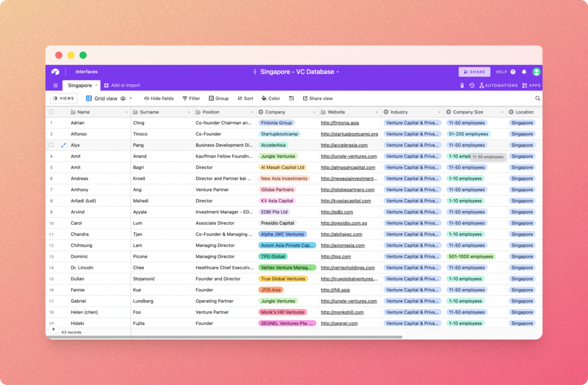Open Website column dropdown arrow
The image size is (588, 385).
pyautogui.click(x=377, y=112)
